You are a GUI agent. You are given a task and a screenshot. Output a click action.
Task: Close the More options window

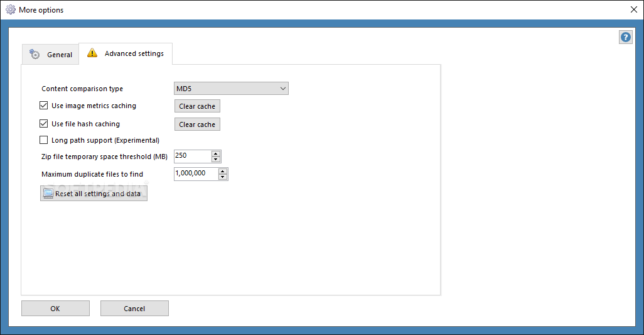coord(634,9)
